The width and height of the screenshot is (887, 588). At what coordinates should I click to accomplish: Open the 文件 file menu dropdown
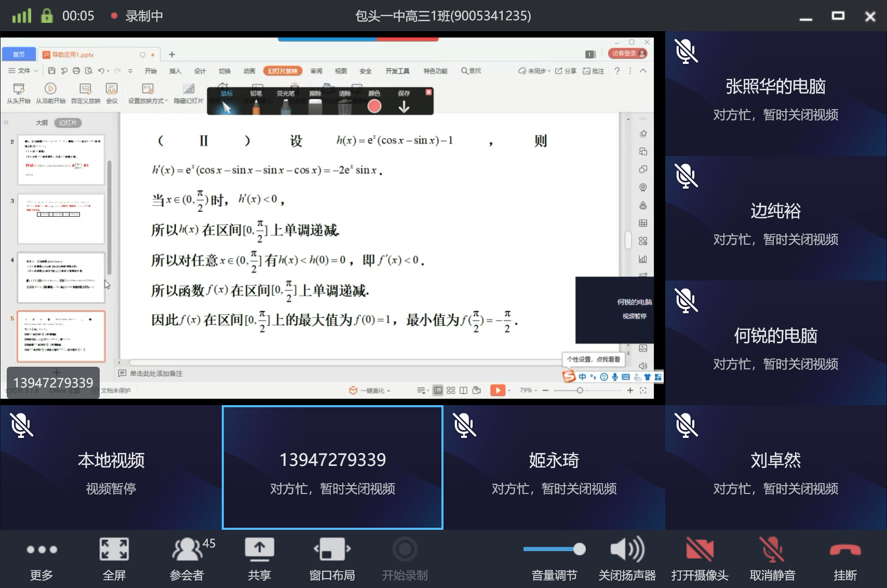pos(24,71)
